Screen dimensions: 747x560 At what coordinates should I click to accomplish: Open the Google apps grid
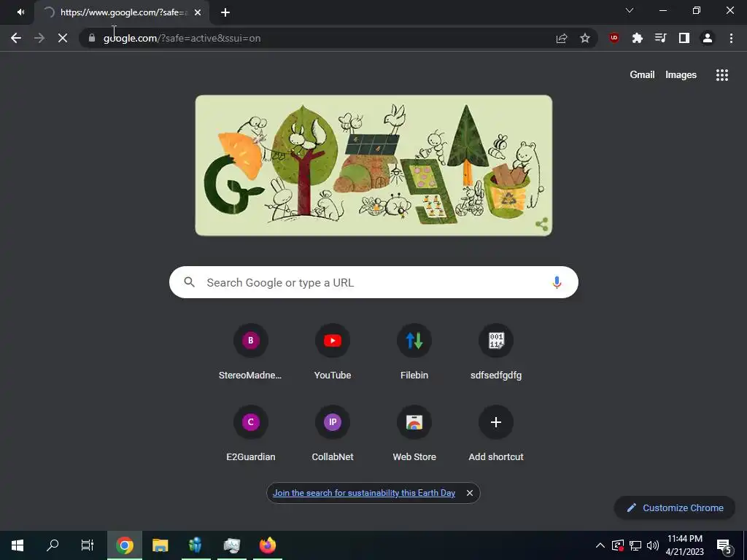(722, 75)
